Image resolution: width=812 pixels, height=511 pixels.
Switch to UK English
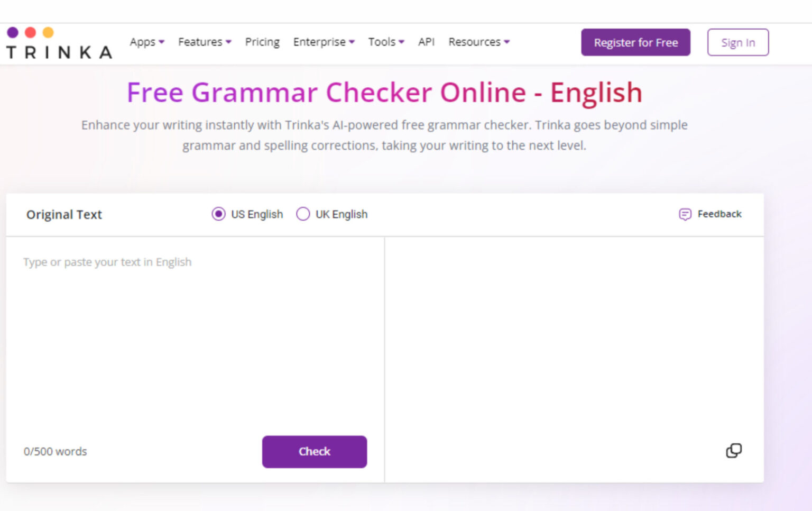(x=303, y=214)
